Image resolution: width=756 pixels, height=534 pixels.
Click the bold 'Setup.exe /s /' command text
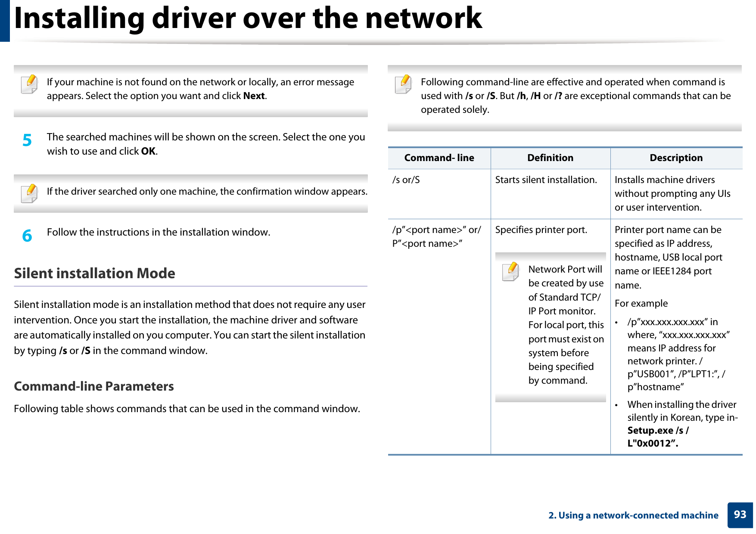658,431
